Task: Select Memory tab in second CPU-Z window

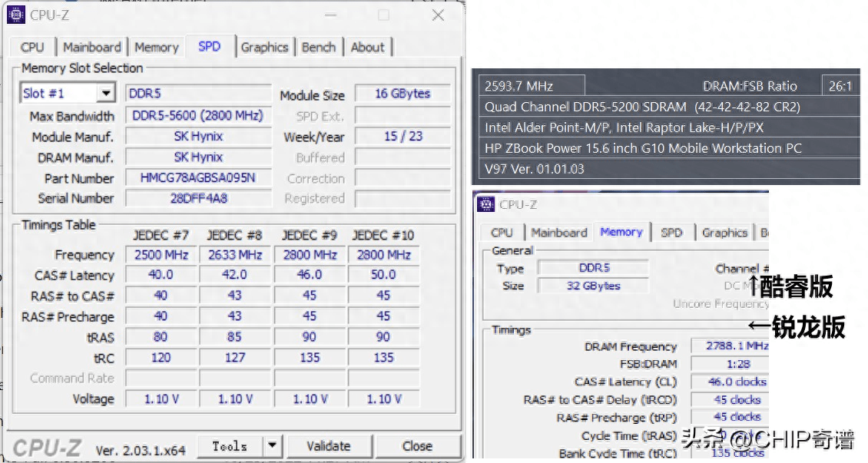Action: (x=621, y=232)
